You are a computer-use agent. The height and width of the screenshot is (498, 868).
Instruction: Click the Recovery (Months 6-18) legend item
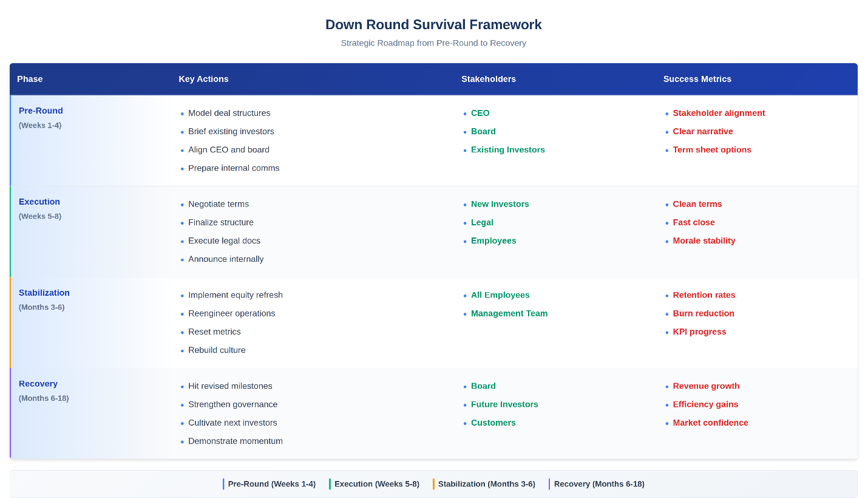click(x=598, y=484)
